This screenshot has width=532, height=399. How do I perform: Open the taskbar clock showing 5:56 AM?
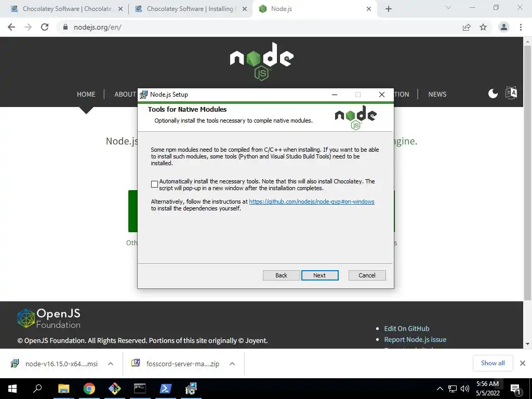click(487, 389)
